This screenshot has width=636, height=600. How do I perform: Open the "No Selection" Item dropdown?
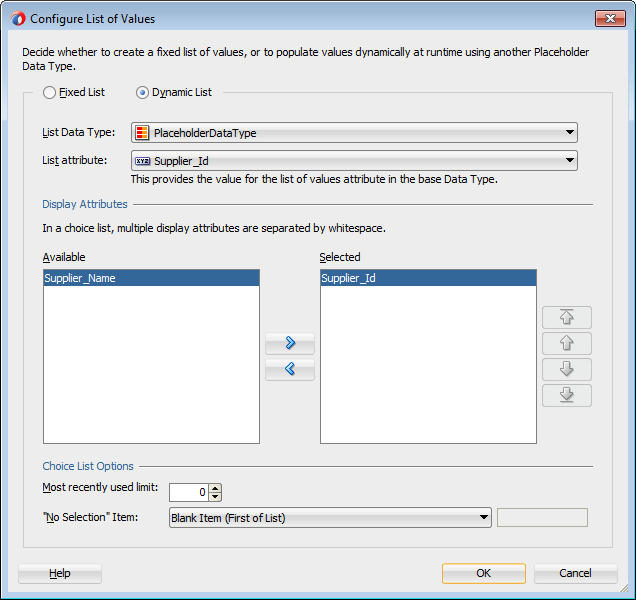[x=484, y=517]
